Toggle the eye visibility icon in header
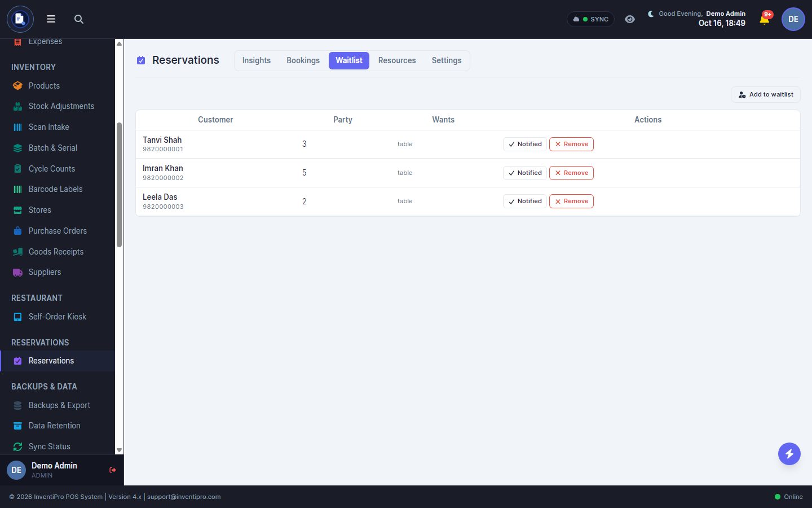812x508 pixels. click(630, 19)
